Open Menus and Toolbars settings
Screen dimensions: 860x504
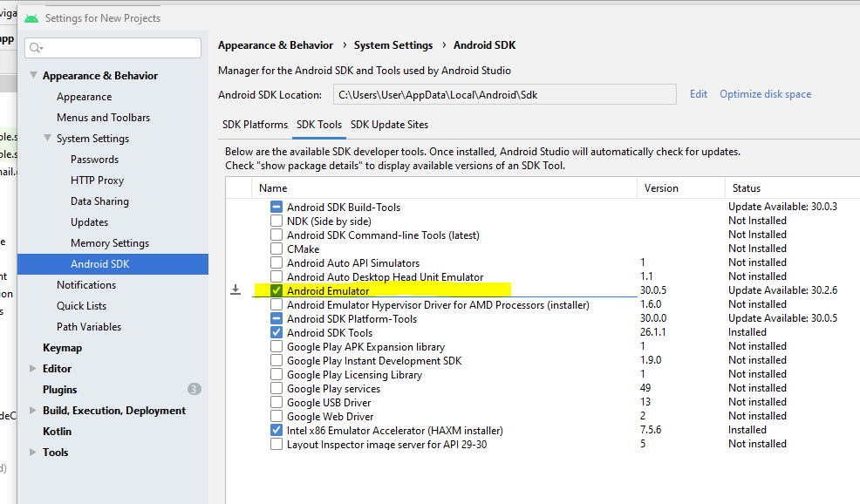(x=103, y=118)
